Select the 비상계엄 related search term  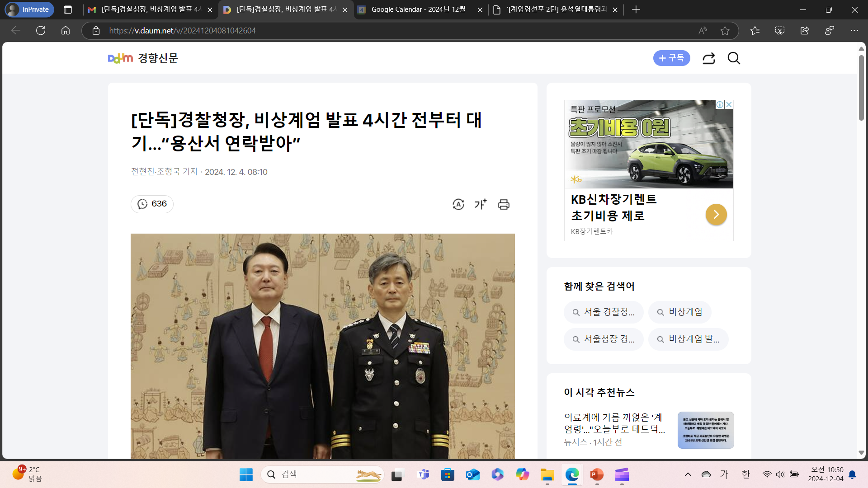tap(680, 312)
